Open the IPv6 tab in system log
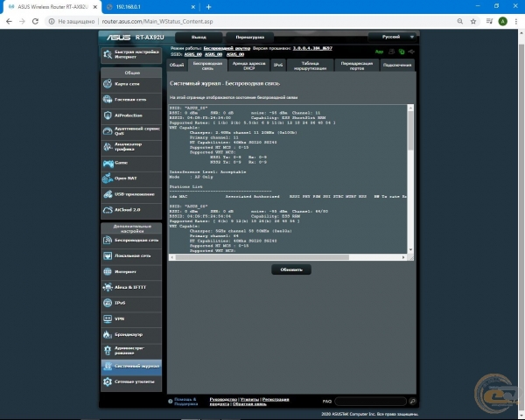 coord(278,66)
